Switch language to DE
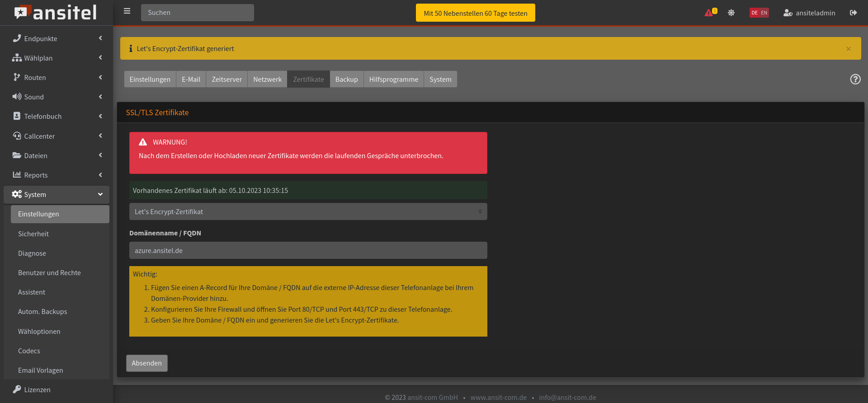Viewport: 868px width, 403px height. click(x=755, y=13)
